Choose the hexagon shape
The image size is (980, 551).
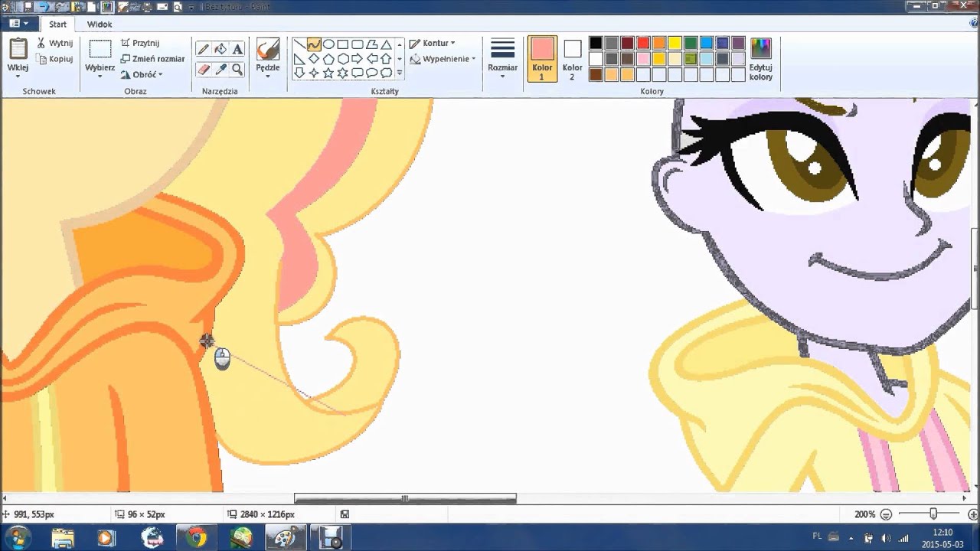pos(343,59)
